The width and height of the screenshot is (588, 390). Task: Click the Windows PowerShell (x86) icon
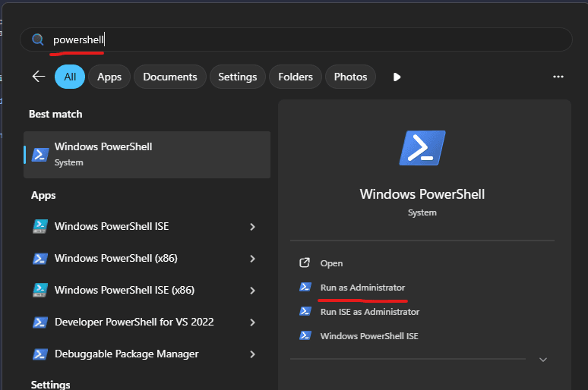coord(40,259)
